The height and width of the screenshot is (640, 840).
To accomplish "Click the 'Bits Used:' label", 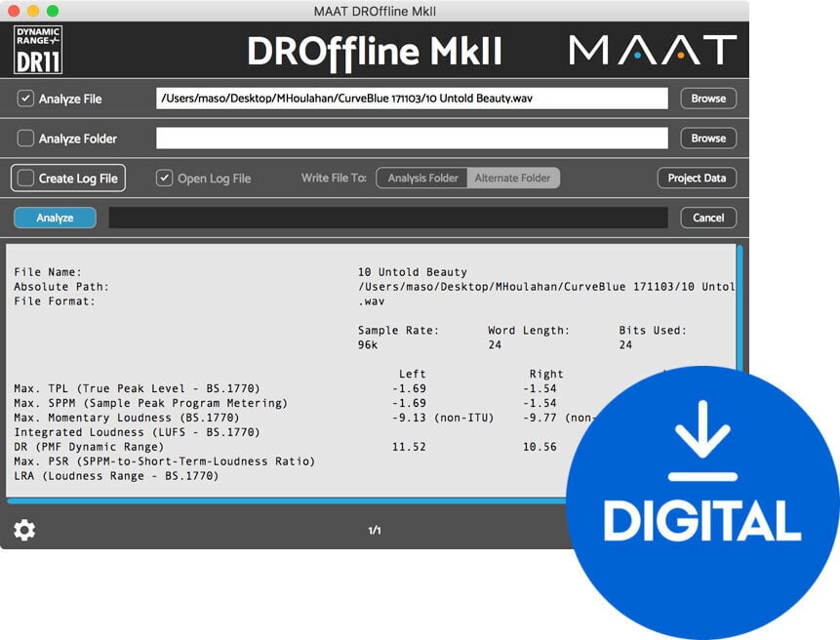I will click(653, 331).
